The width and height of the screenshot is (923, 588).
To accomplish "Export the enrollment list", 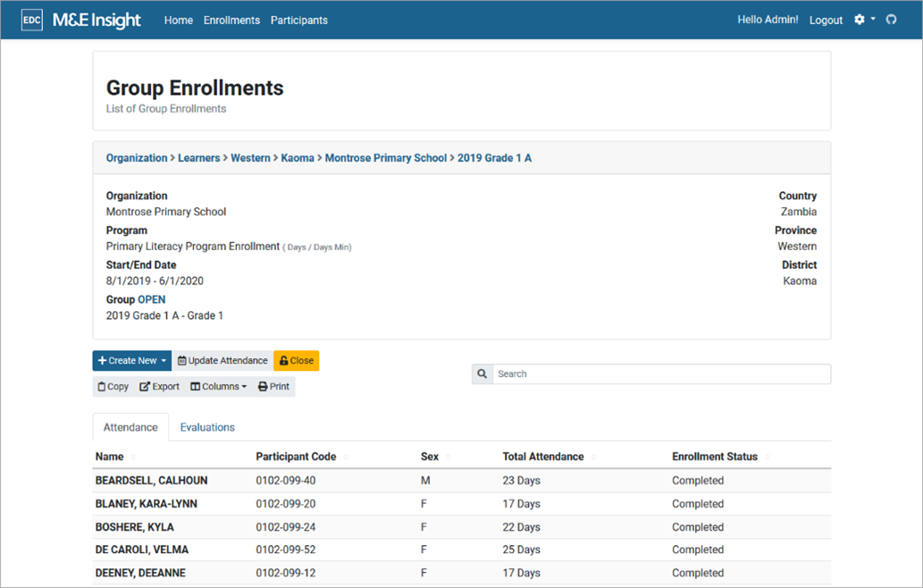I will click(160, 387).
